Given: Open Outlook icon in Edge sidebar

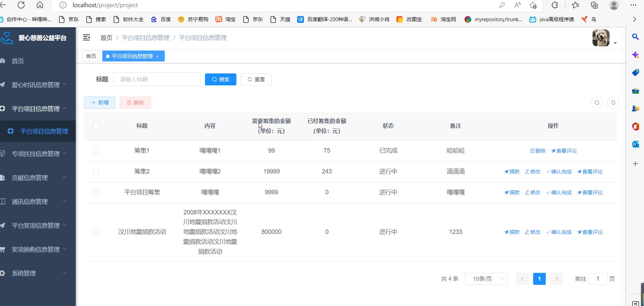Looking at the screenshot, I should click(635, 144).
